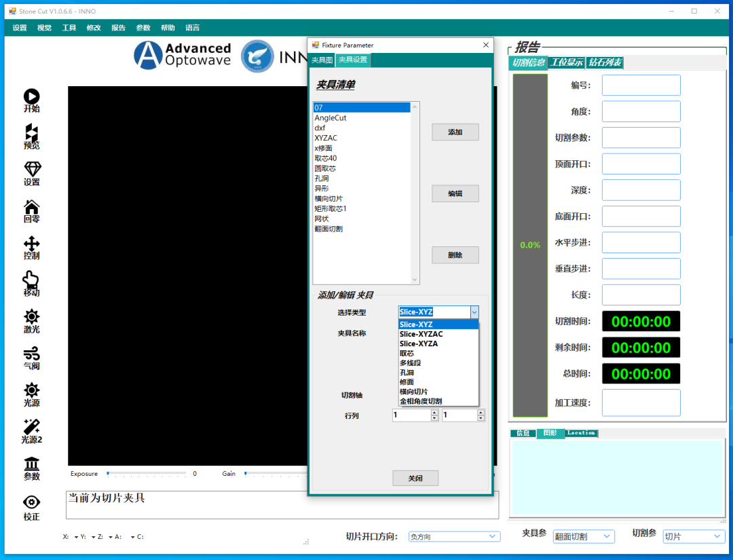Open the 报告 menu
Screen dimensions: 733x560
coord(118,28)
